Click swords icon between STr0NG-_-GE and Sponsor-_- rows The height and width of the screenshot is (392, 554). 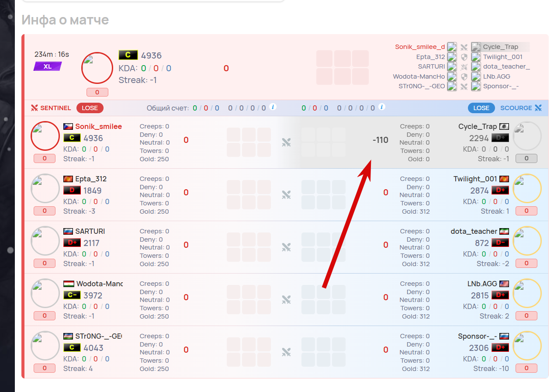[x=286, y=352]
